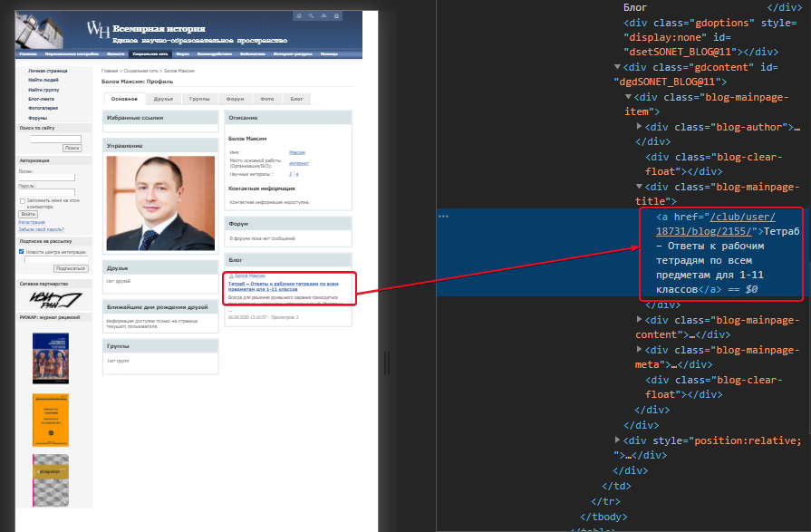Open the grey patterned book cover thumbnail
811x532 pixels.
pyautogui.click(x=51, y=480)
